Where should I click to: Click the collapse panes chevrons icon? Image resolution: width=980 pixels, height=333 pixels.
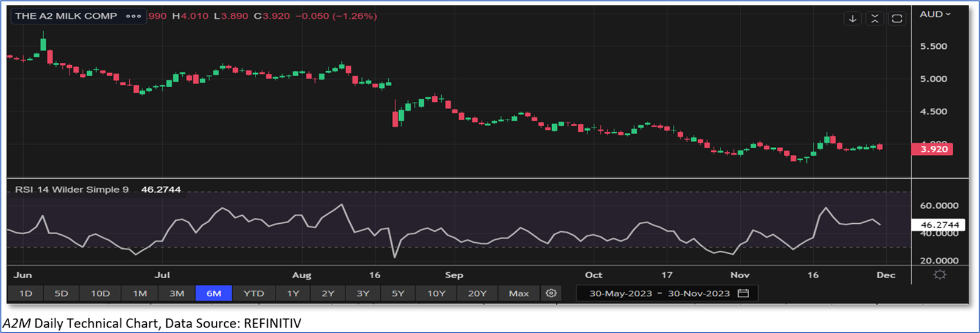pyautogui.click(x=875, y=19)
